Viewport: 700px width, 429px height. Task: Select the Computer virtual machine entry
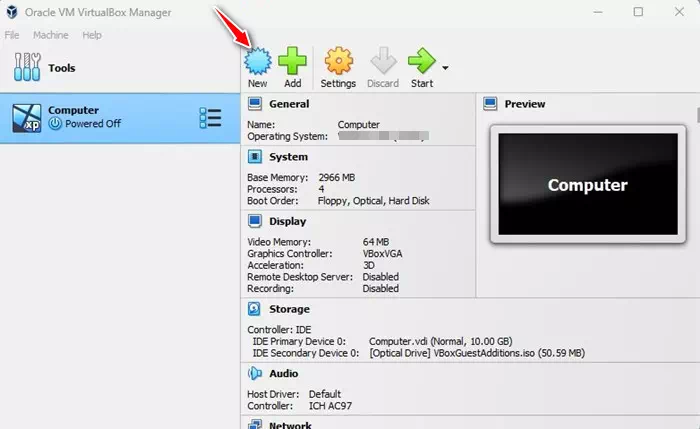pyautogui.click(x=120, y=118)
